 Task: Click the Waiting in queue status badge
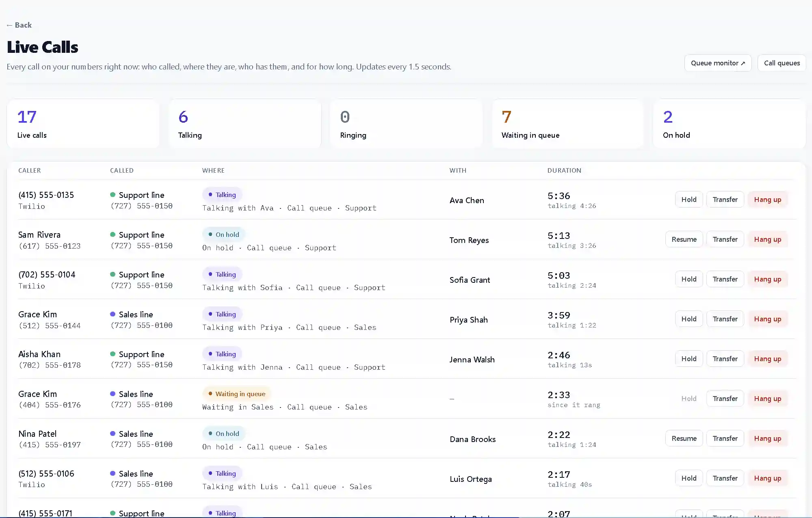coord(236,394)
